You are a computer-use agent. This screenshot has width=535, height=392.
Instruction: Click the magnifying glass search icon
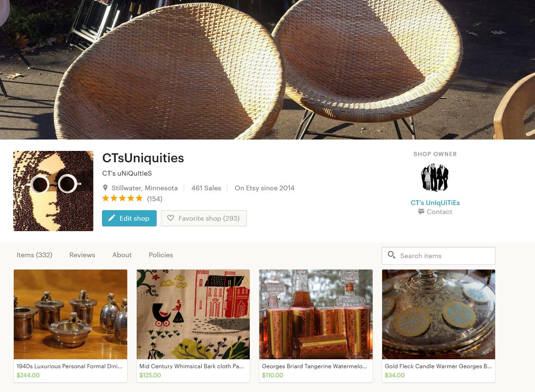coord(391,255)
